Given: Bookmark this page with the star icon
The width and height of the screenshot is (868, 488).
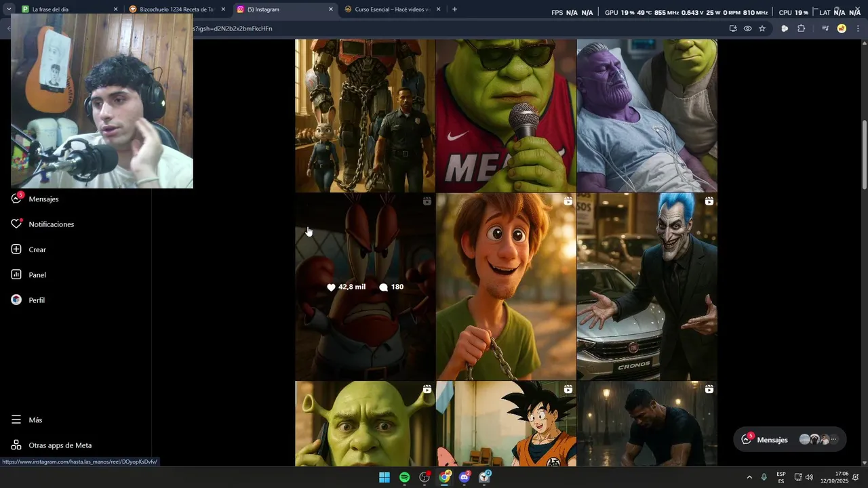Looking at the screenshot, I should click(x=762, y=28).
